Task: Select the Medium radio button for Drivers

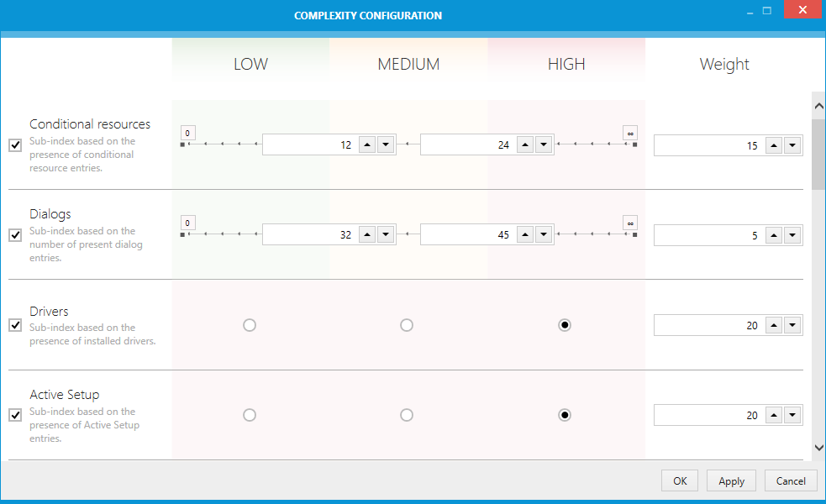Action: coord(407,325)
